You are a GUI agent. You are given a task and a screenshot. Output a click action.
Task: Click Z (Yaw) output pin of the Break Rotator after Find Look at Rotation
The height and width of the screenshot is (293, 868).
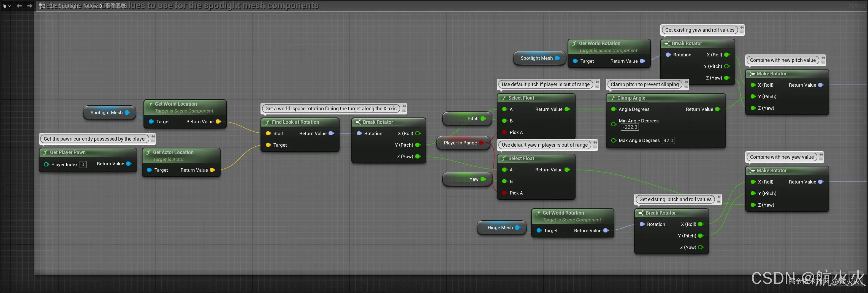[x=418, y=157]
